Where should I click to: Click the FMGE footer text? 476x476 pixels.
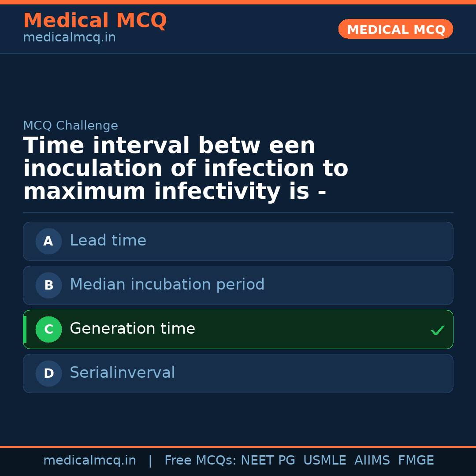click(x=416, y=461)
